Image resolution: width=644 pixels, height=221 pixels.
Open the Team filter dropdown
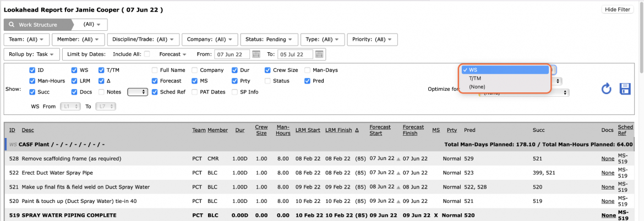[27, 40]
